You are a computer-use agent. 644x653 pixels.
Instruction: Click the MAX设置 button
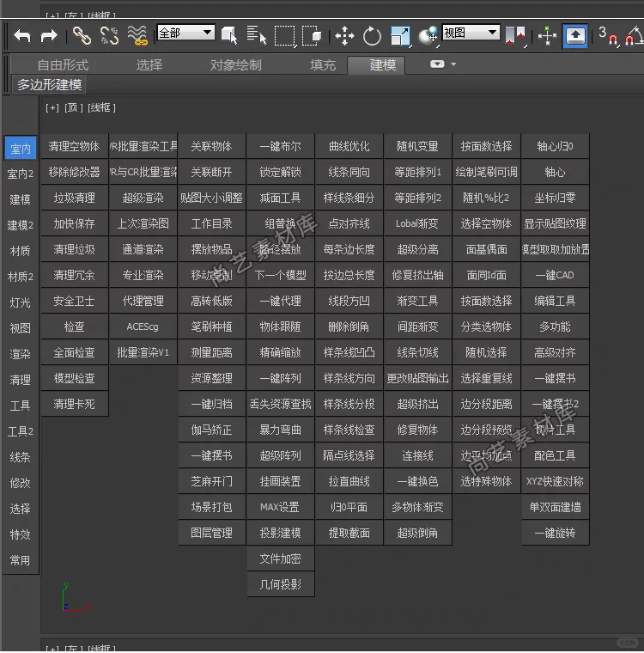click(281, 507)
